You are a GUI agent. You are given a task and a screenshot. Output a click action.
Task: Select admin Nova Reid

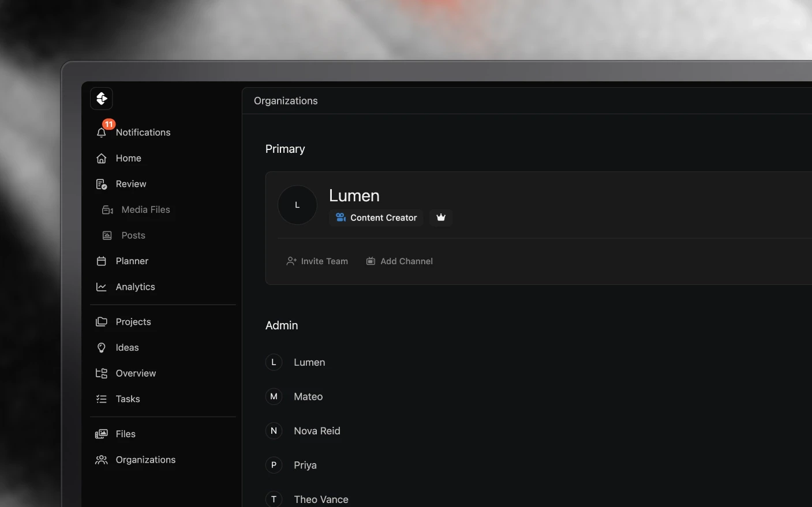tap(317, 431)
